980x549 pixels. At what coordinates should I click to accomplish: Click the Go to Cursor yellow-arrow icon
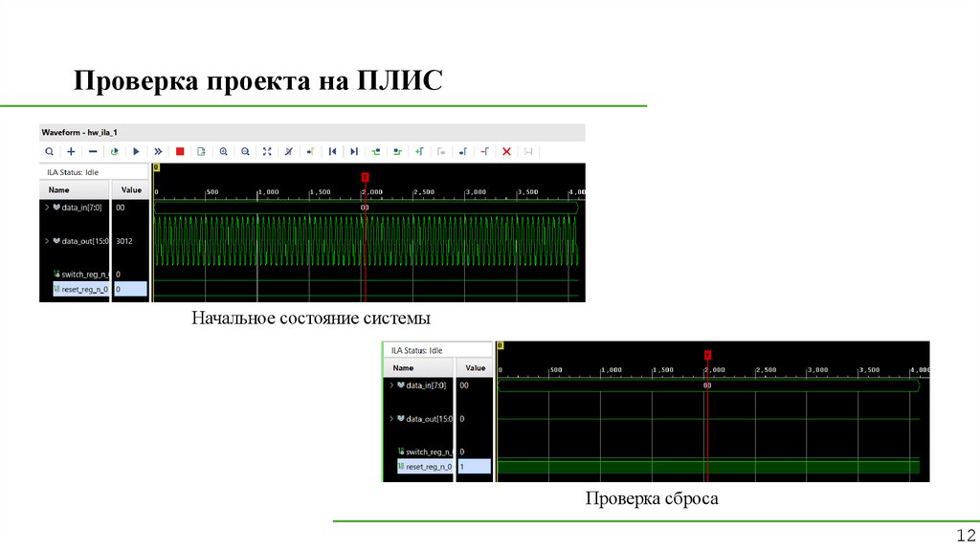pyautogui.click(x=311, y=151)
